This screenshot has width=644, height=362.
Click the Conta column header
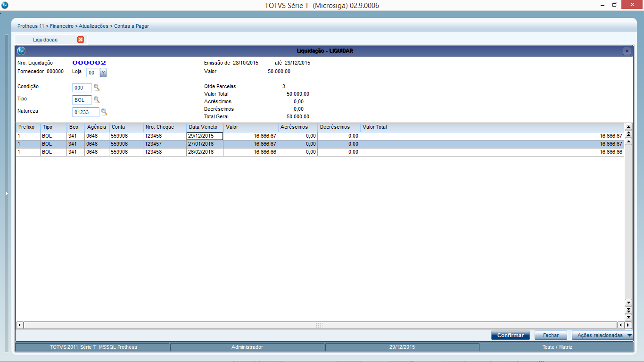point(126,127)
